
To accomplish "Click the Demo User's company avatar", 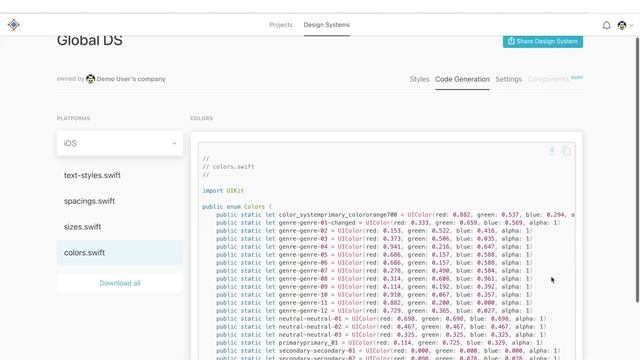I will (x=91, y=79).
